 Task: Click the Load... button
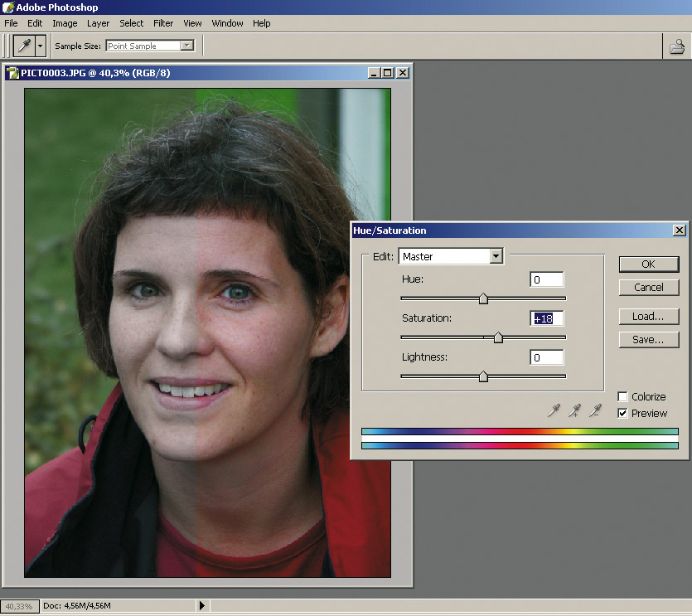click(x=648, y=317)
